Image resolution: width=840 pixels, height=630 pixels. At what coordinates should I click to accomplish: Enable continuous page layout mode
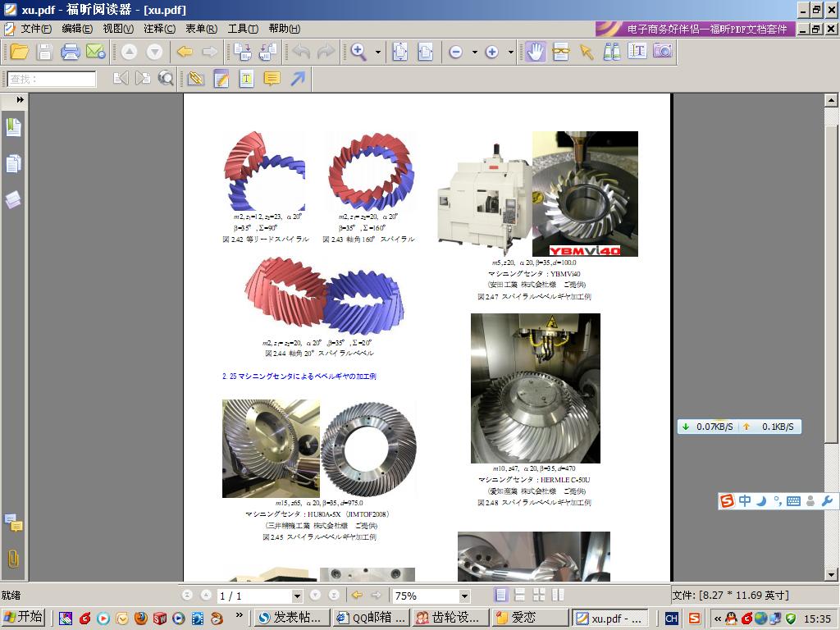(519, 596)
